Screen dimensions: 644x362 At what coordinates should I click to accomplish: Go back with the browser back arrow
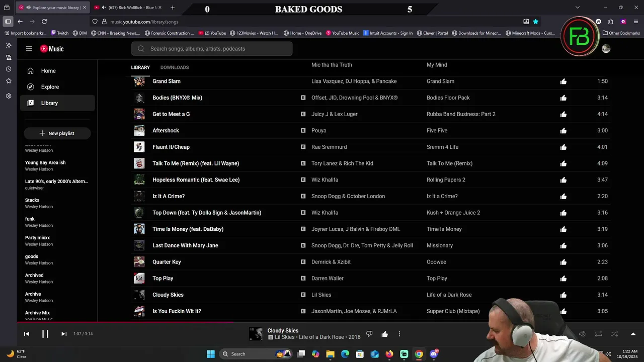click(20, 22)
